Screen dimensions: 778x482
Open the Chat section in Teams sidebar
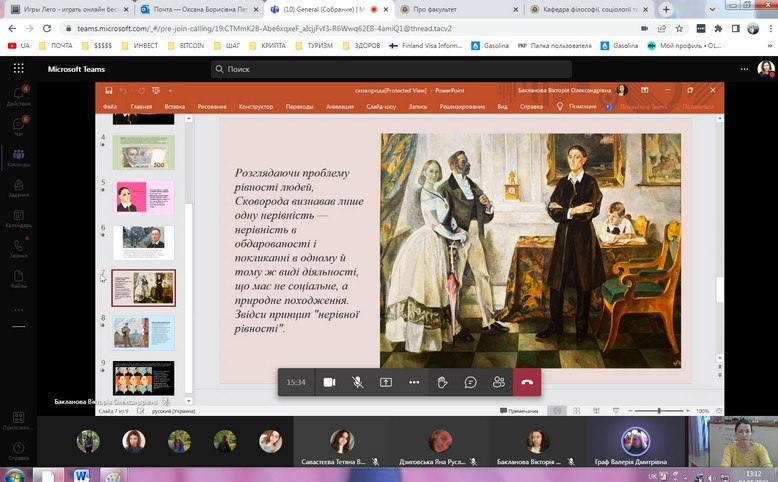coord(18,126)
